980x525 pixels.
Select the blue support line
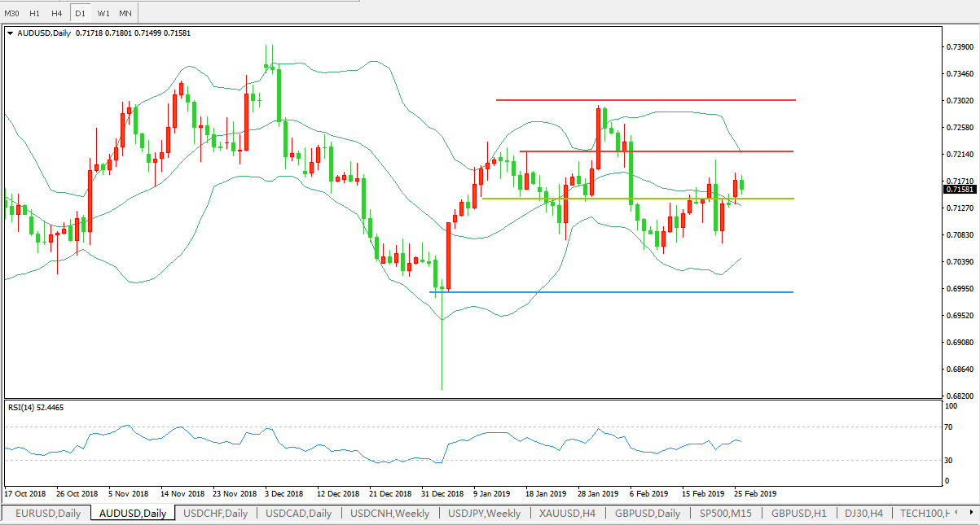click(611, 292)
